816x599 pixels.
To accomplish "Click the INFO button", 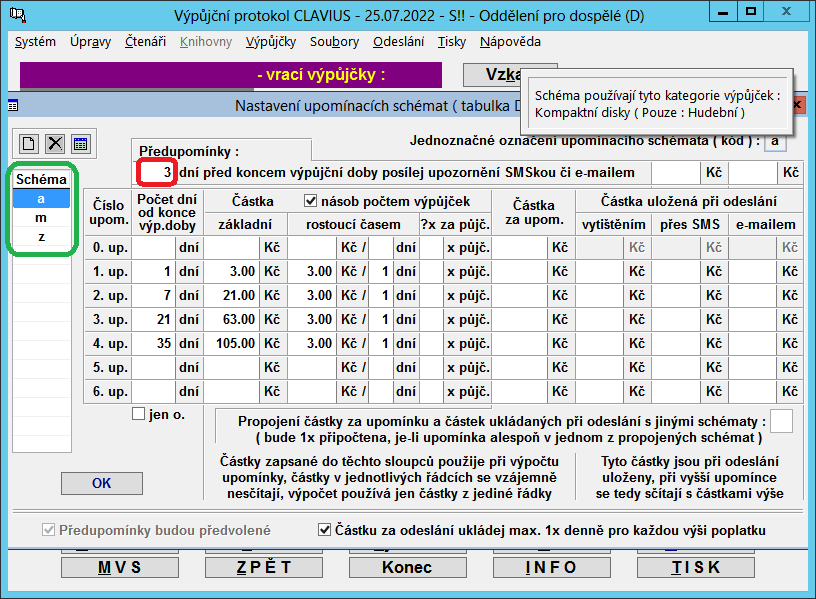I will (x=550, y=567).
